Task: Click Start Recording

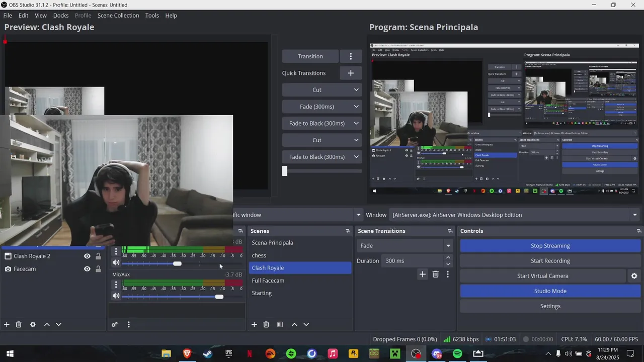Action: [x=550, y=261]
